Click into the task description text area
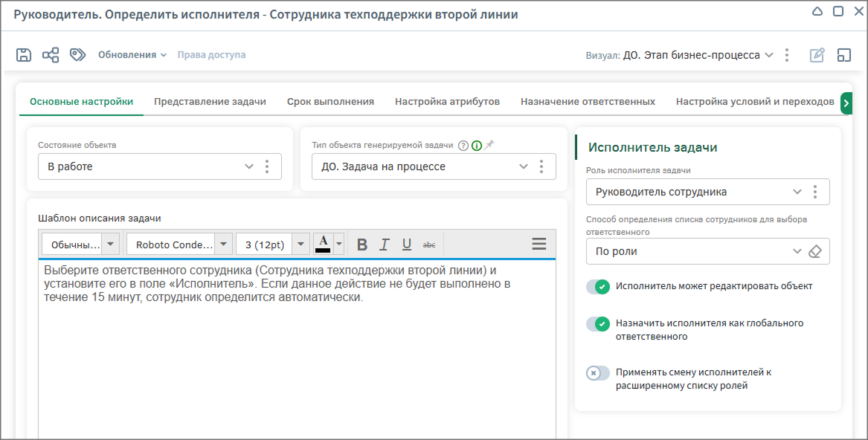868x440 pixels. click(x=298, y=349)
